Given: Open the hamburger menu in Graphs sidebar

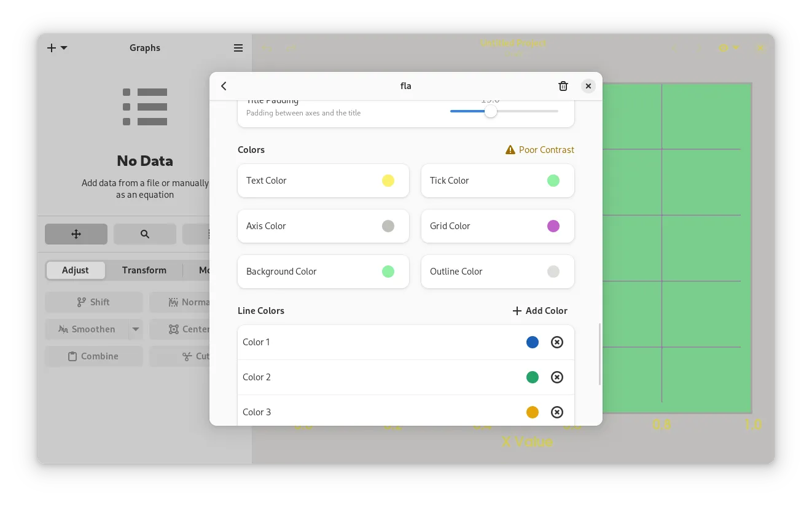Looking at the screenshot, I should click(238, 48).
